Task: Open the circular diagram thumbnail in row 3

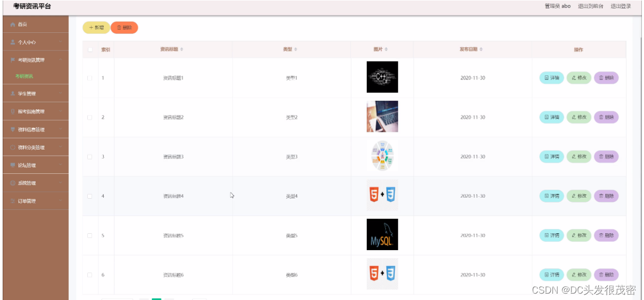Action: (x=382, y=156)
